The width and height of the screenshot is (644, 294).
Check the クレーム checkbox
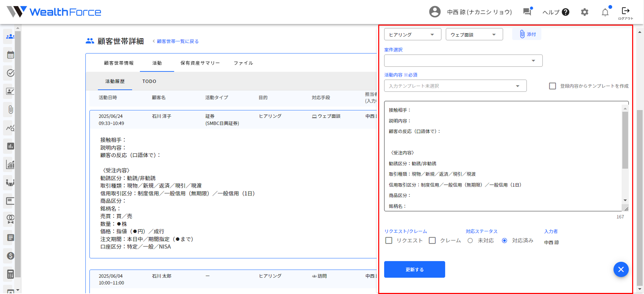432,240
